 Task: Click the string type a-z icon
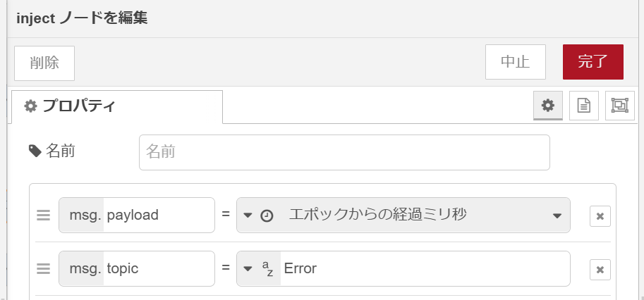268,269
